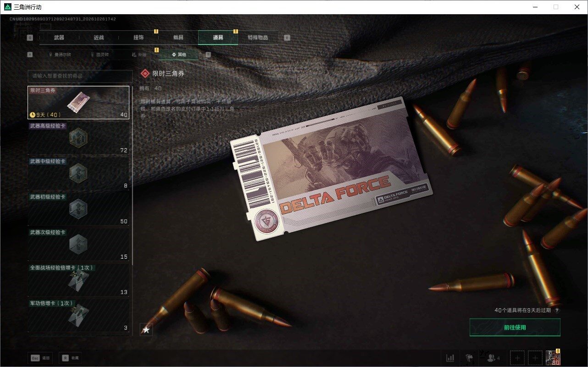Image resolution: width=588 pixels, height=367 pixels.
Task: Click the product search input field
Action: click(x=80, y=76)
